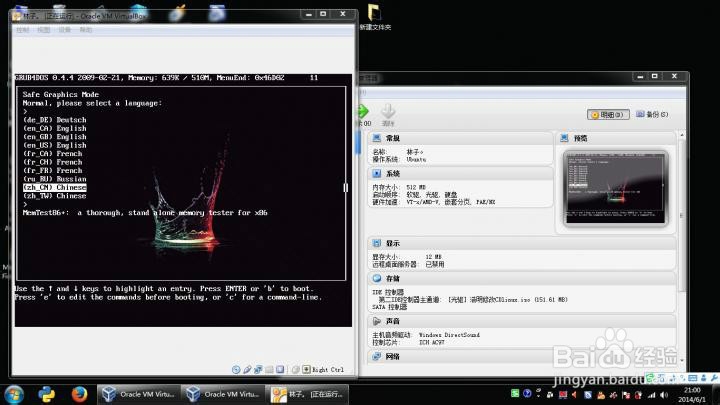Click the tray network signal icon
The width and height of the screenshot is (720, 405).
tap(652, 395)
